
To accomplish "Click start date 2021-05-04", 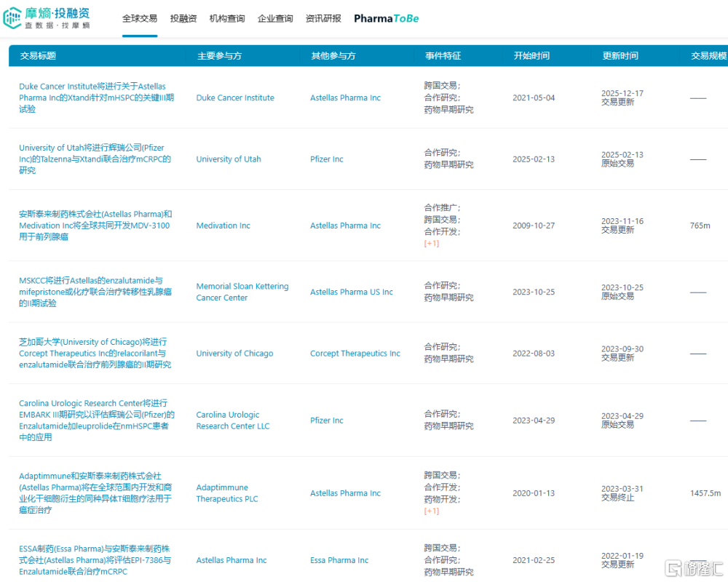I will click(534, 98).
